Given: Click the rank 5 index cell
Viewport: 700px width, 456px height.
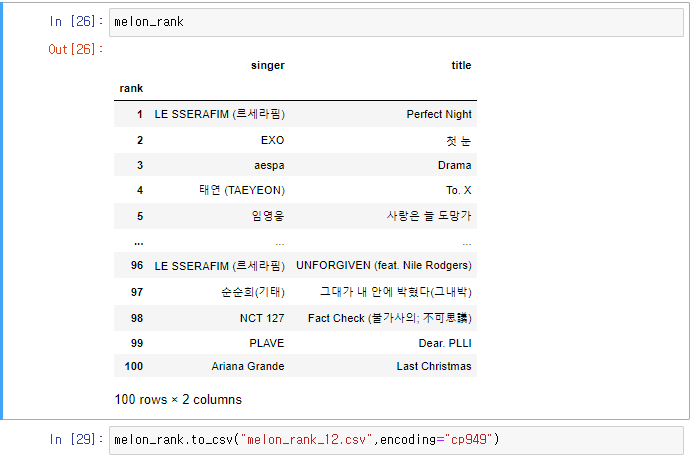Looking at the screenshot, I should point(140,216).
